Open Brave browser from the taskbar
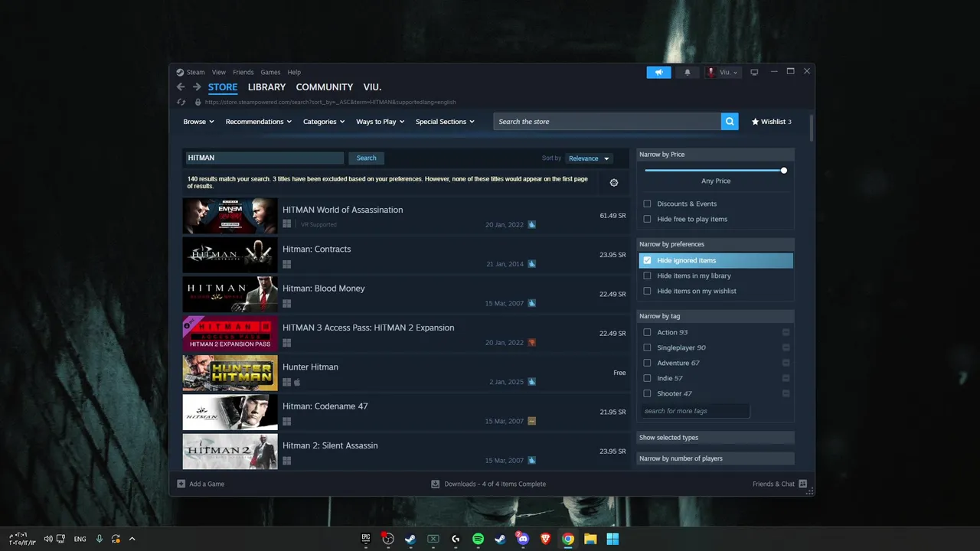 pos(545,539)
